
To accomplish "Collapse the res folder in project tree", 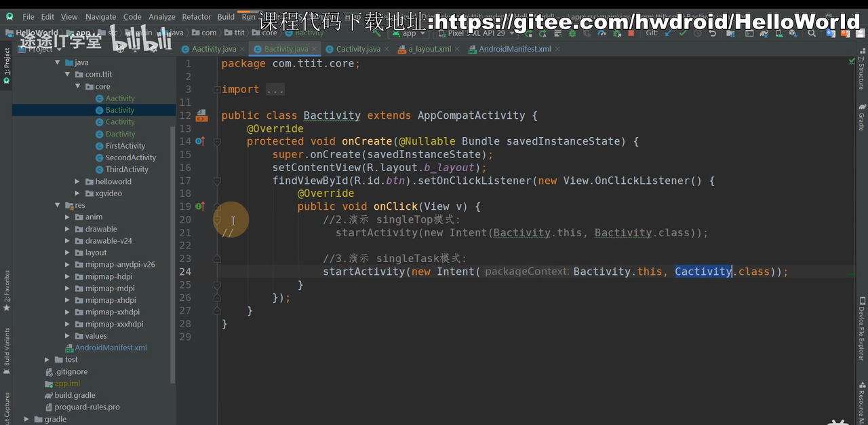I will coord(58,205).
